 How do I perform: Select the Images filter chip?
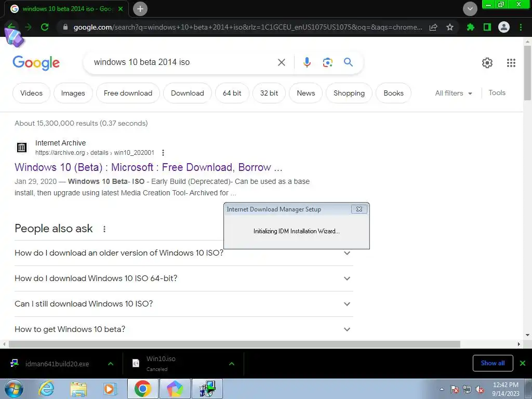pyautogui.click(x=73, y=93)
